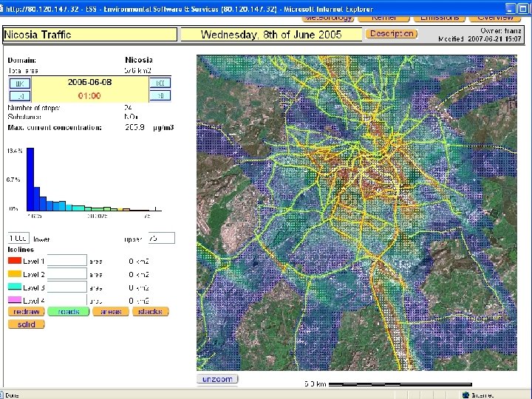Click the lower concentration bound field
The image size is (532, 399).
tap(18, 238)
